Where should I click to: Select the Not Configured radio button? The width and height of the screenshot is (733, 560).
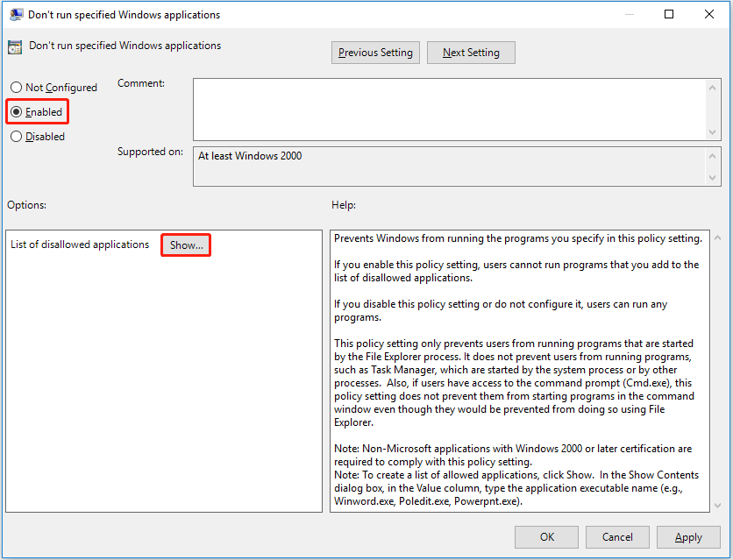[x=16, y=87]
